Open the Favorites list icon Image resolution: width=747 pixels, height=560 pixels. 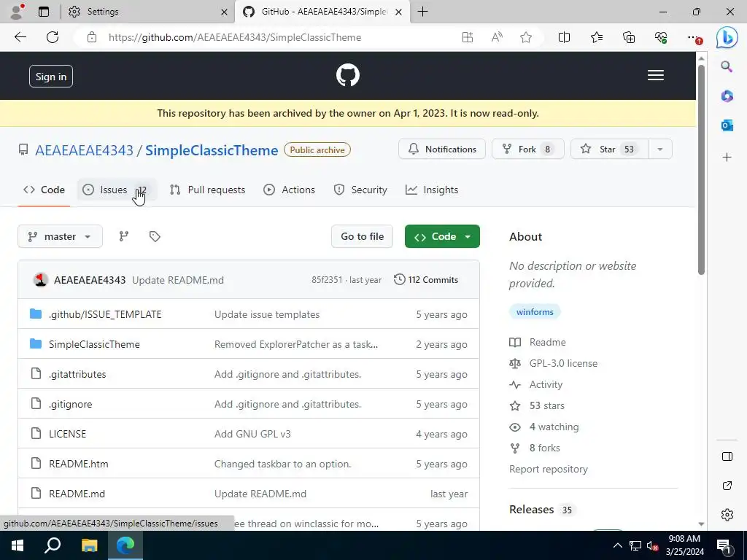[597, 37]
